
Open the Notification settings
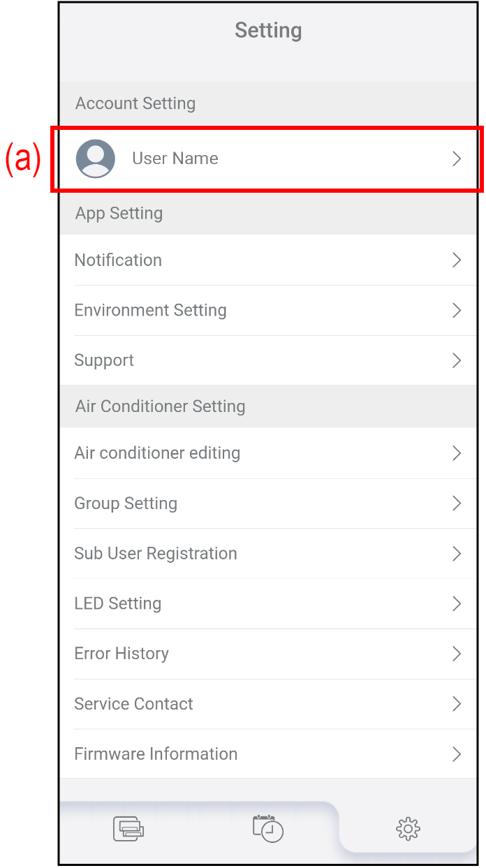click(x=118, y=260)
